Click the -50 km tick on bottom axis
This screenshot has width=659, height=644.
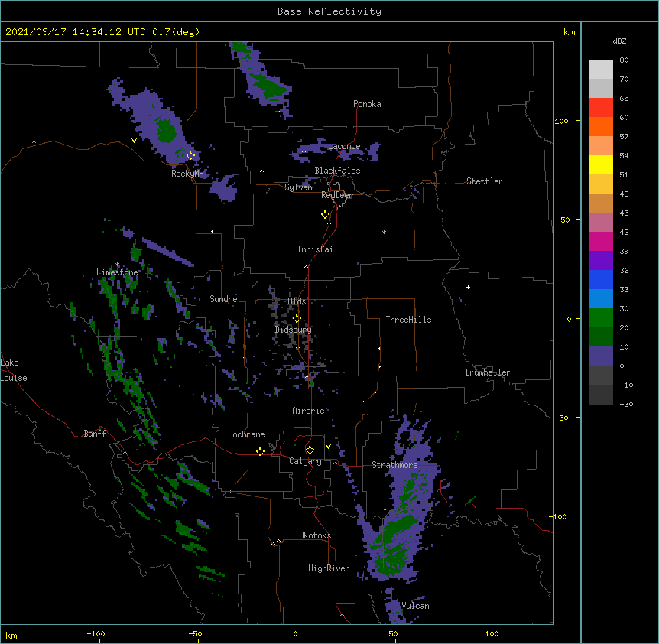pos(195,634)
